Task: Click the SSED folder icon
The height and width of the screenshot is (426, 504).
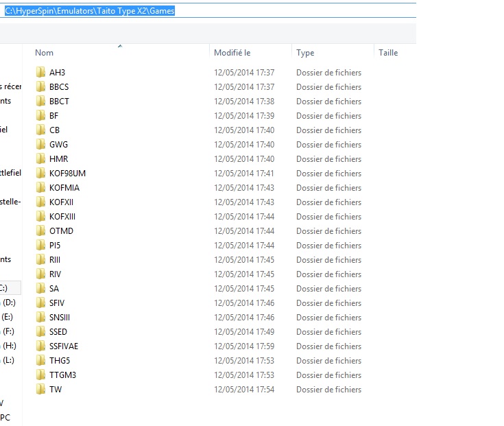Action: point(40,331)
